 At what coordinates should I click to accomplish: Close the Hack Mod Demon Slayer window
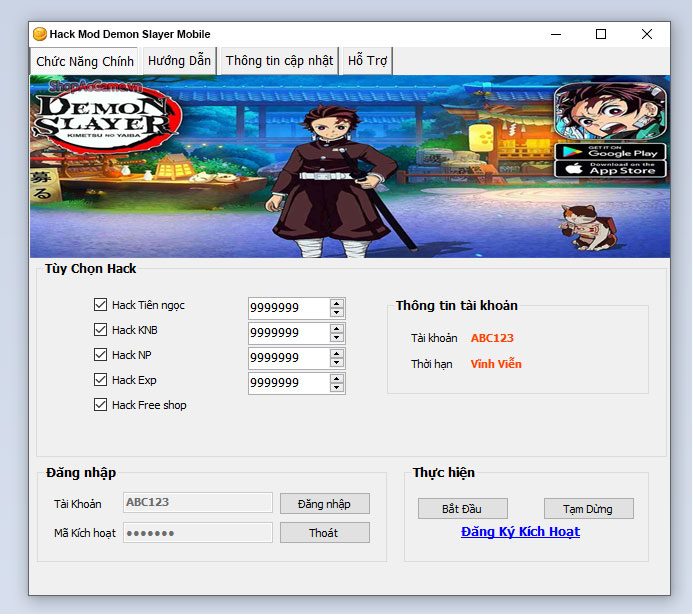pyautogui.click(x=647, y=34)
